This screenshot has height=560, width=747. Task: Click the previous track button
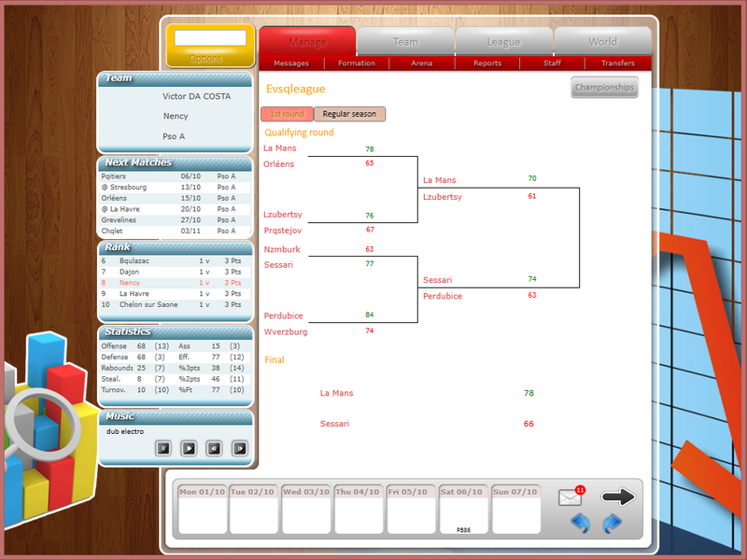pos(214,448)
